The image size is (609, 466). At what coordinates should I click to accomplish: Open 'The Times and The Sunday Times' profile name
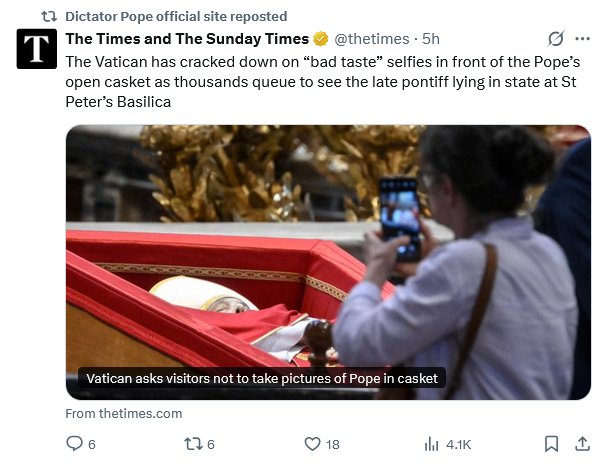pyautogui.click(x=187, y=39)
